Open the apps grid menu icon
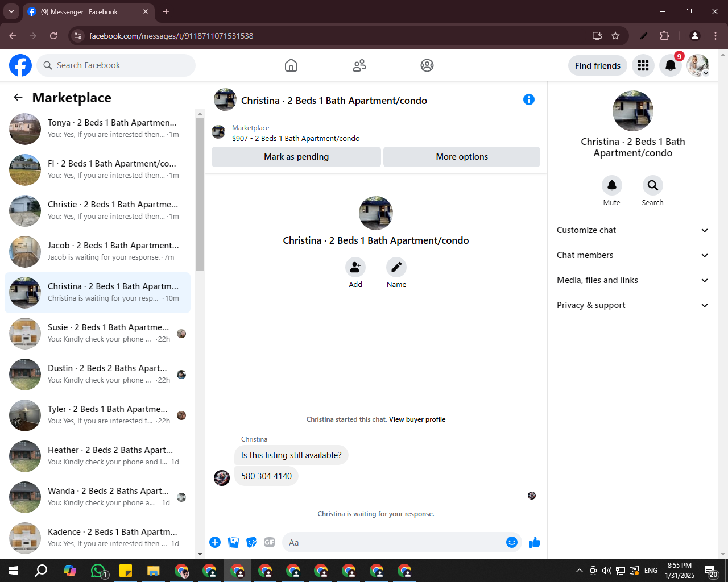 (643, 65)
